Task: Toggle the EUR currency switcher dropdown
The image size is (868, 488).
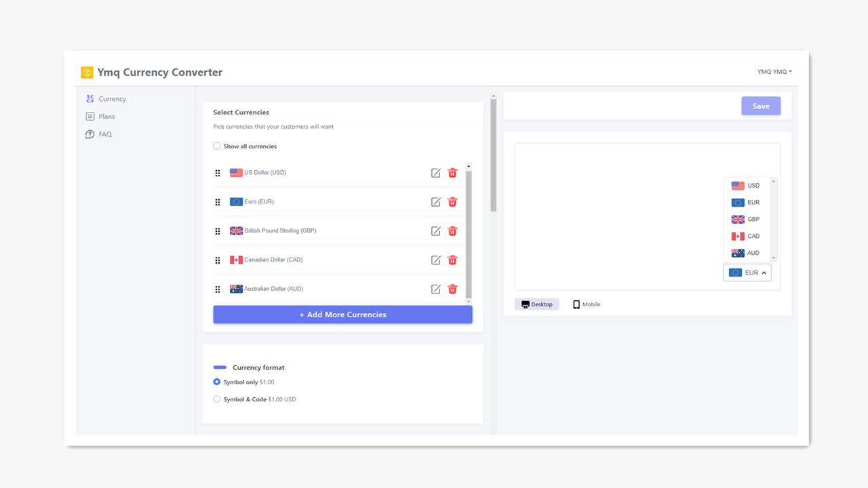Action: tap(747, 272)
